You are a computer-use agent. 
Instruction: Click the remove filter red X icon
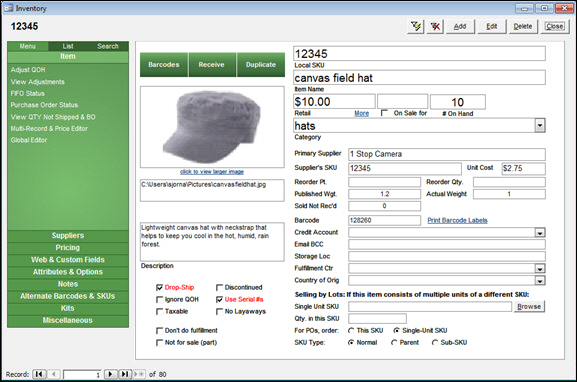435,26
